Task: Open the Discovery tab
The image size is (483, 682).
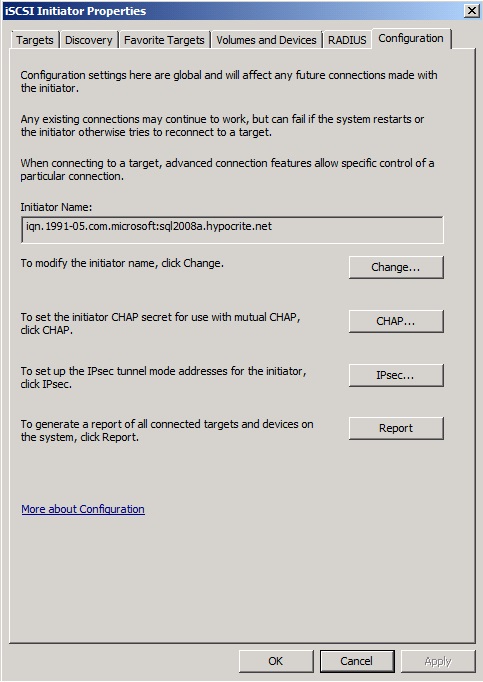Action: 89,40
